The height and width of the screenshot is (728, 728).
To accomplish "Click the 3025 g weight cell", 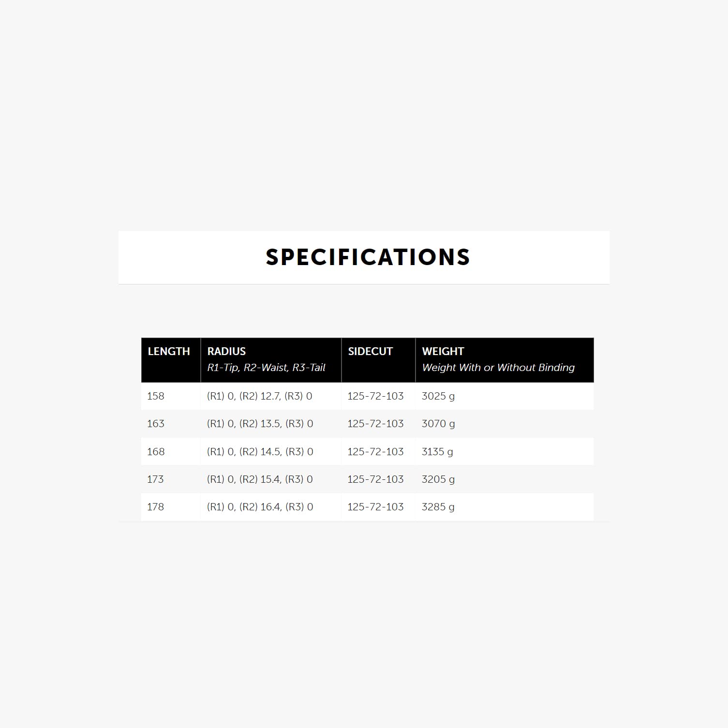I will pos(438,396).
